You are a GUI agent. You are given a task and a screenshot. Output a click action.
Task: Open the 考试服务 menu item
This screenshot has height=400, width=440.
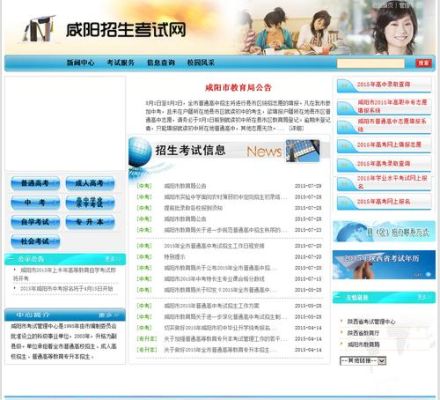(121, 63)
